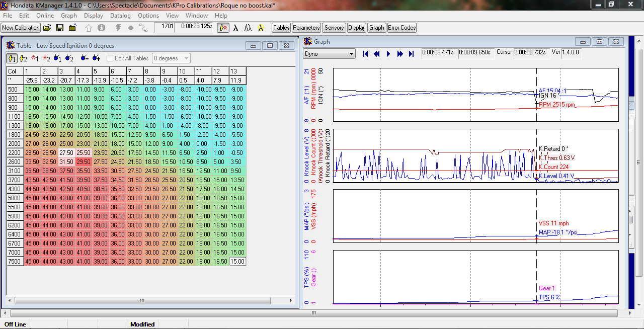Image resolution: width=644 pixels, height=329 pixels.
Task: Click the blue injector plus icon
Action: coord(96,58)
